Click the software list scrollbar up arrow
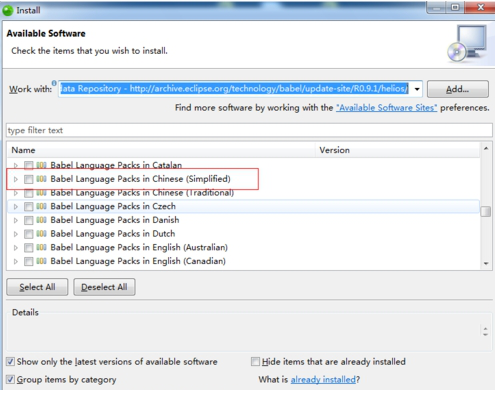This screenshot has width=495, height=405. pos(486,148)
